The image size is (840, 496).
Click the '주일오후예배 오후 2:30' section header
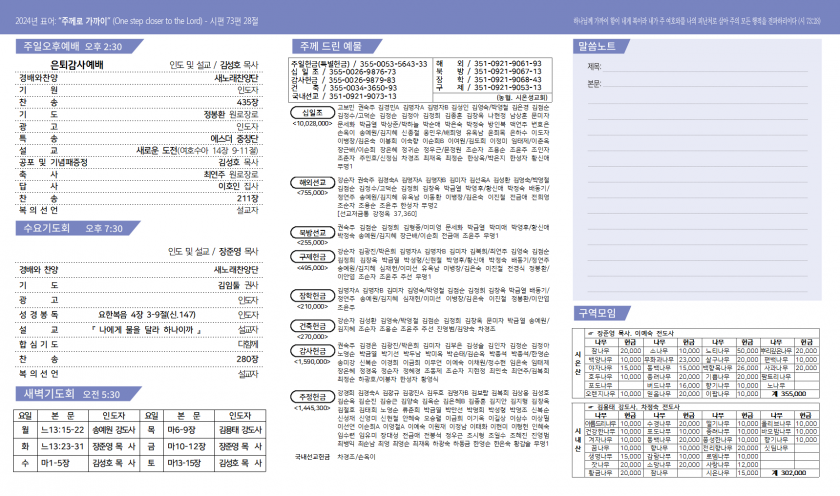(x=78, y=47)
